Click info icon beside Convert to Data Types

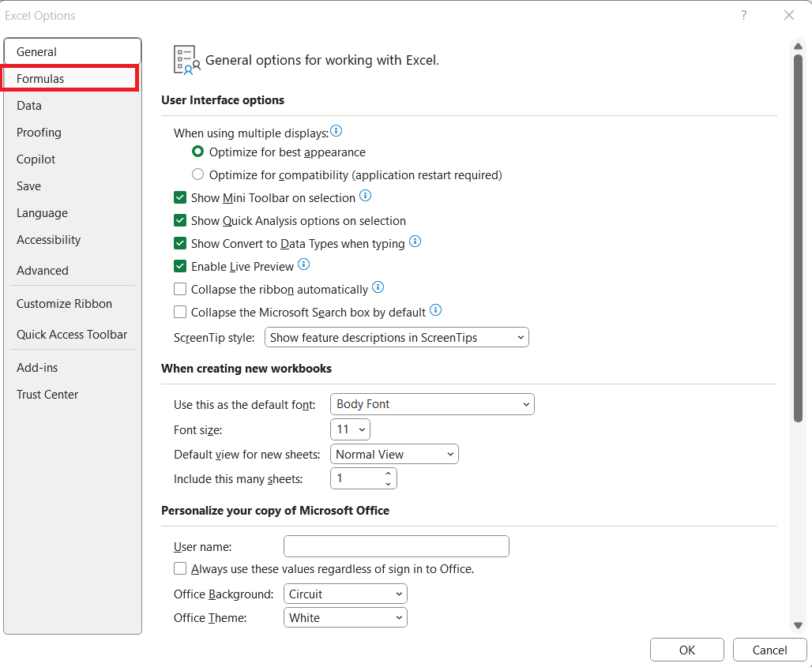415,241
